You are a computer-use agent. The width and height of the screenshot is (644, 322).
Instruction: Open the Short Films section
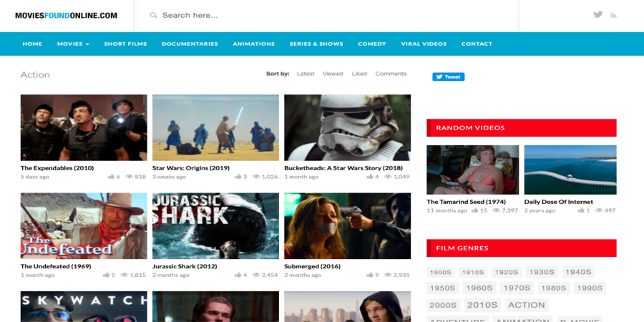pos(125,44)
